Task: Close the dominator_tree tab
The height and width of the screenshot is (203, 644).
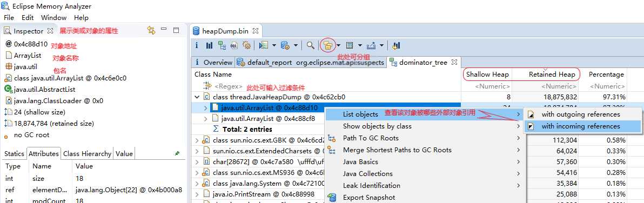Action: point(454,62)
